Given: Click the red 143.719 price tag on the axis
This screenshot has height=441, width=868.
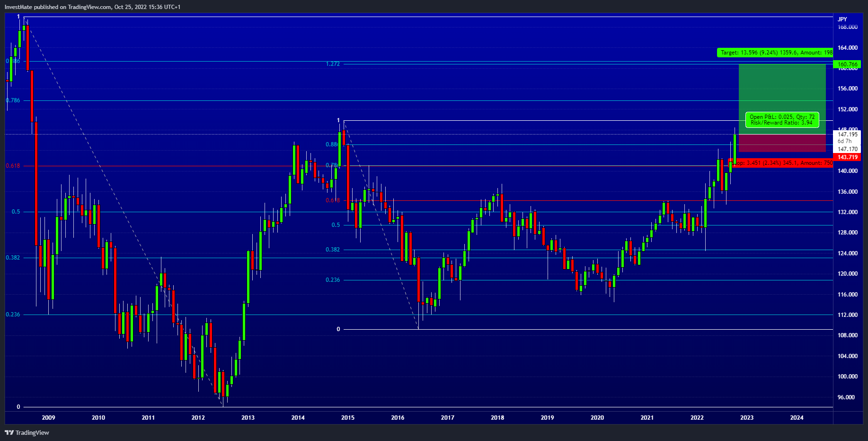Looking at the screenshot, I should [x=848, y=157].
